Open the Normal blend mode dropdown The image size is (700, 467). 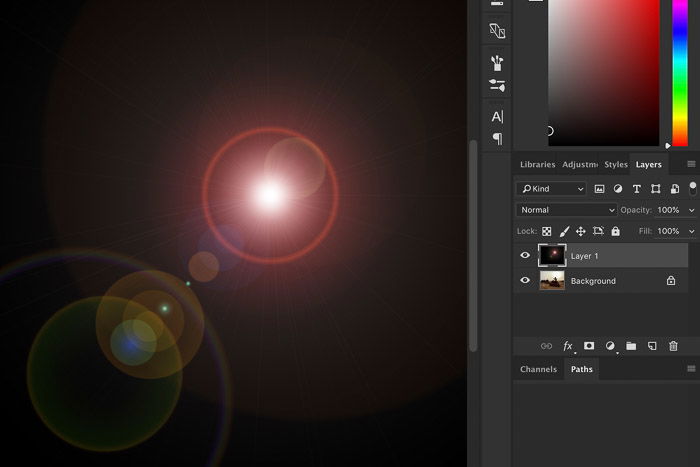click(x=566, y=210)
